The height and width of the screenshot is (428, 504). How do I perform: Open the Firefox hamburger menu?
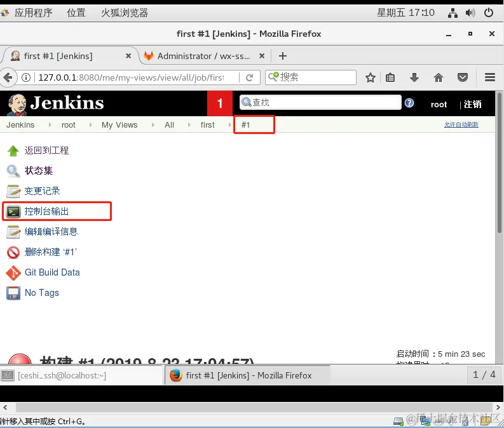(490, 77)
